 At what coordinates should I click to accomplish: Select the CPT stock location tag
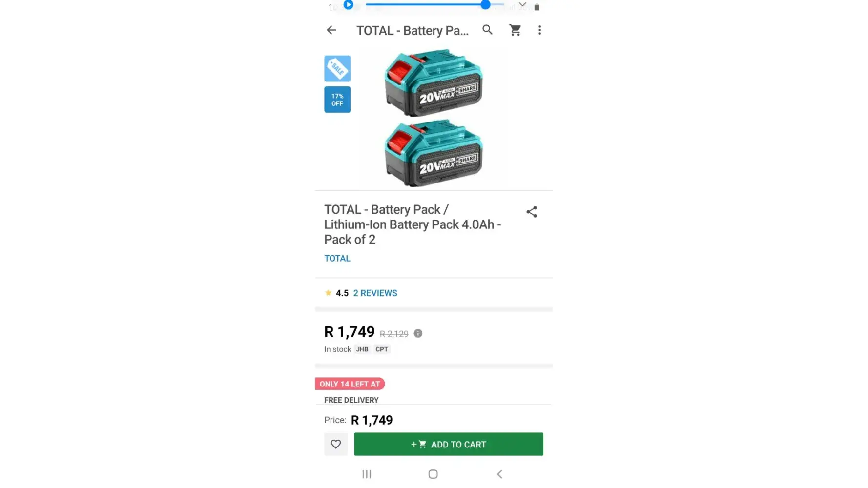click(x=382, y=349)
